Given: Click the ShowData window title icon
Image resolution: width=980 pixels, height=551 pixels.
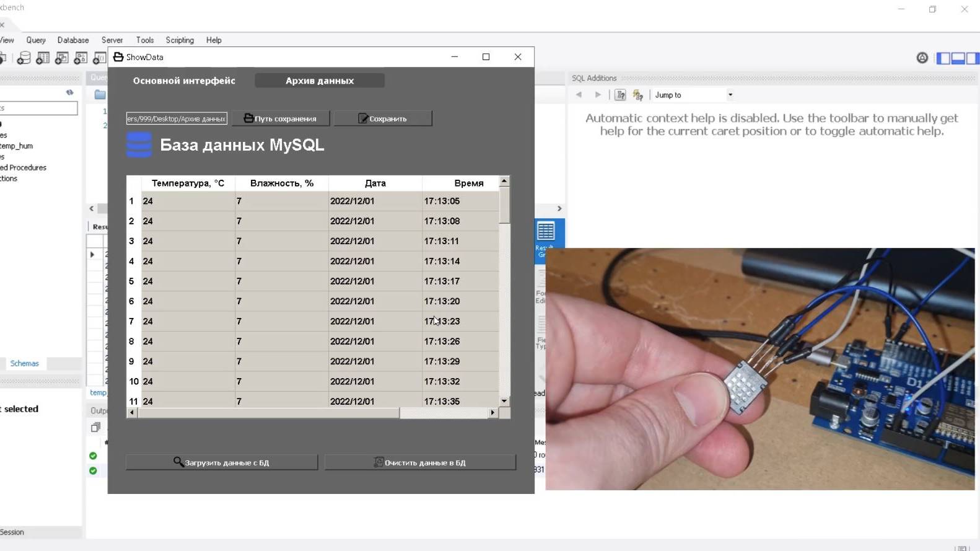Looking at the screenshot, I should pyautogui.click(x=118, y=57).
